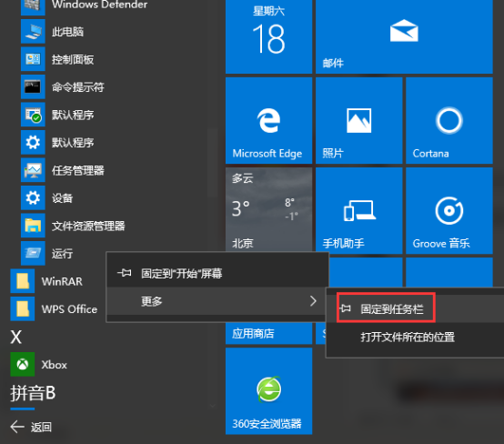The image size is (504, 444).
Task: Click the 文件资源管理器 label text
Action: click(x=88, y=226)
